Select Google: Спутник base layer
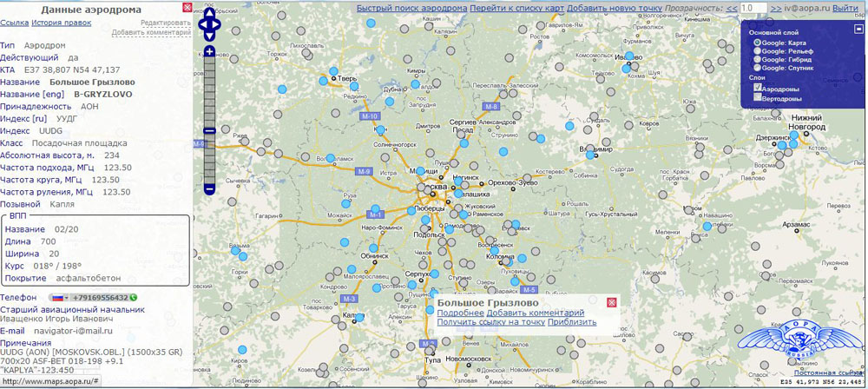This screenshot has height=389, width=868. 758,67
